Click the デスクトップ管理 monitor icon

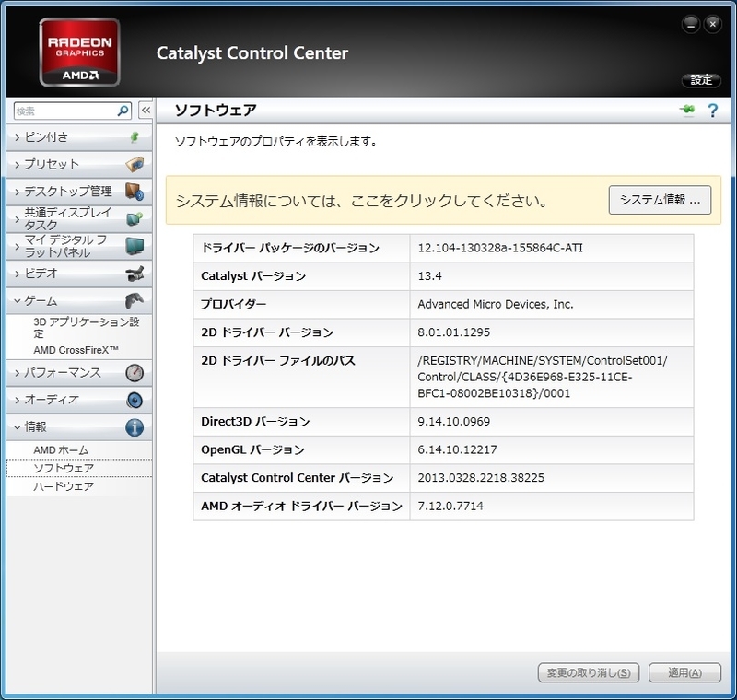coord(135,192)
